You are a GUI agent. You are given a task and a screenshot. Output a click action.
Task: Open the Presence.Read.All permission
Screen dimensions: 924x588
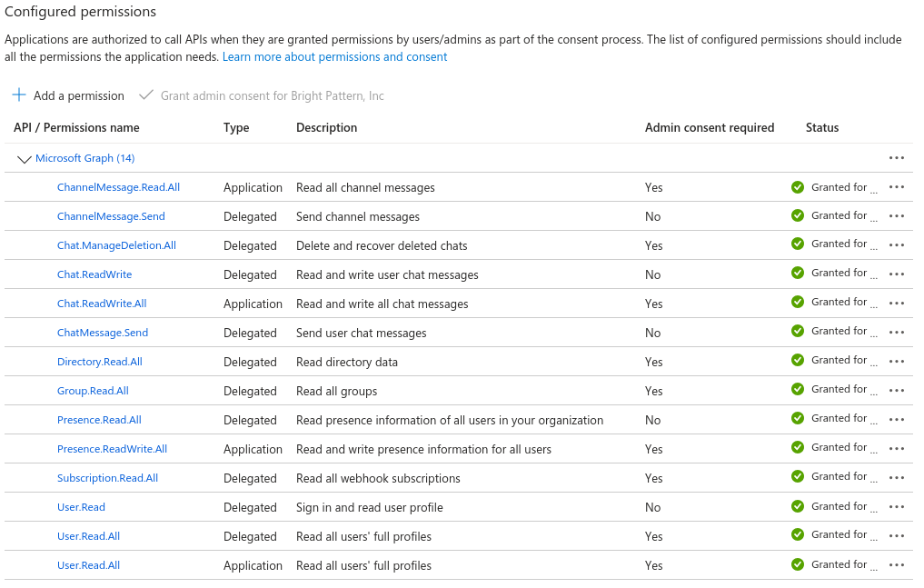click(99, 420)
